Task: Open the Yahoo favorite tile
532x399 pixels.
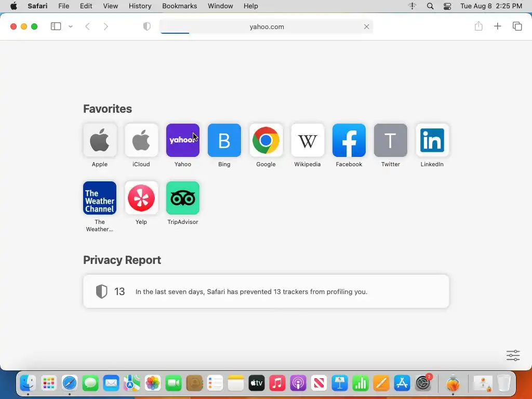Action: click(183, 140)
